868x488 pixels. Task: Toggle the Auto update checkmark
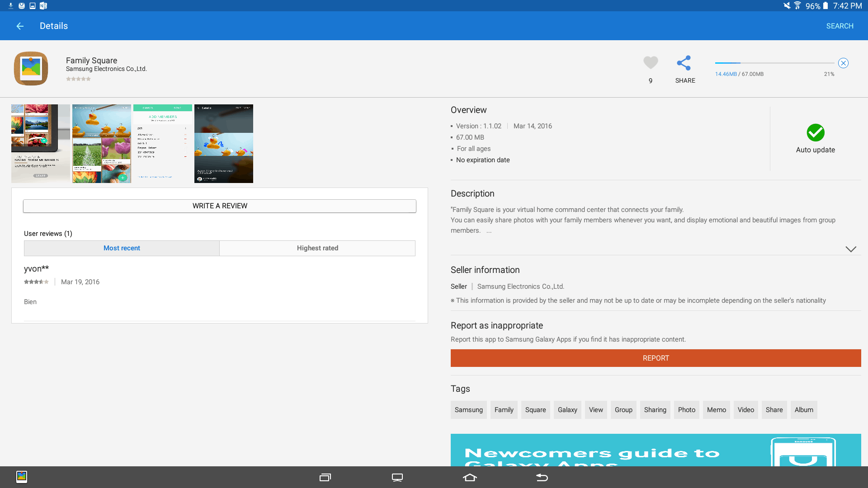(816, 133)
